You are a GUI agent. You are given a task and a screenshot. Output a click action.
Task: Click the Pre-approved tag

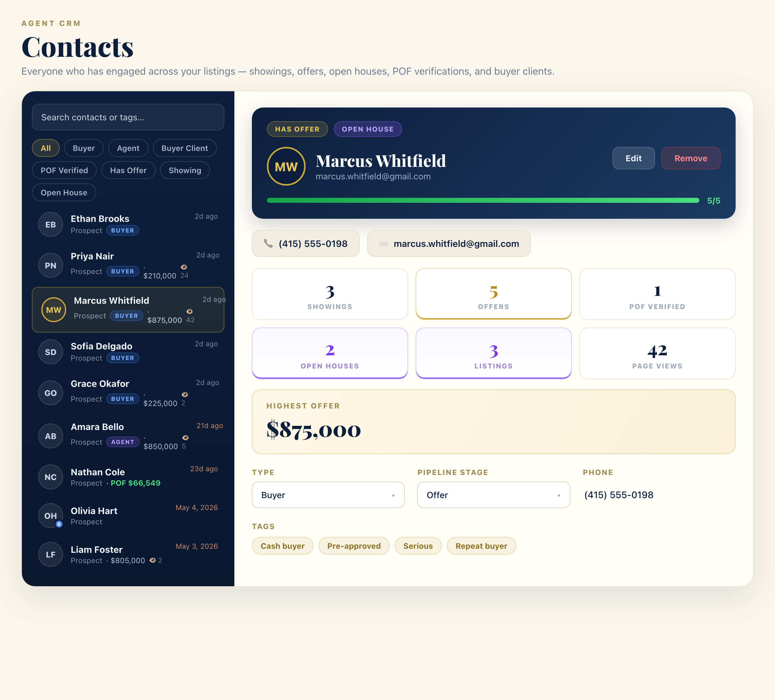pos(354,546)
